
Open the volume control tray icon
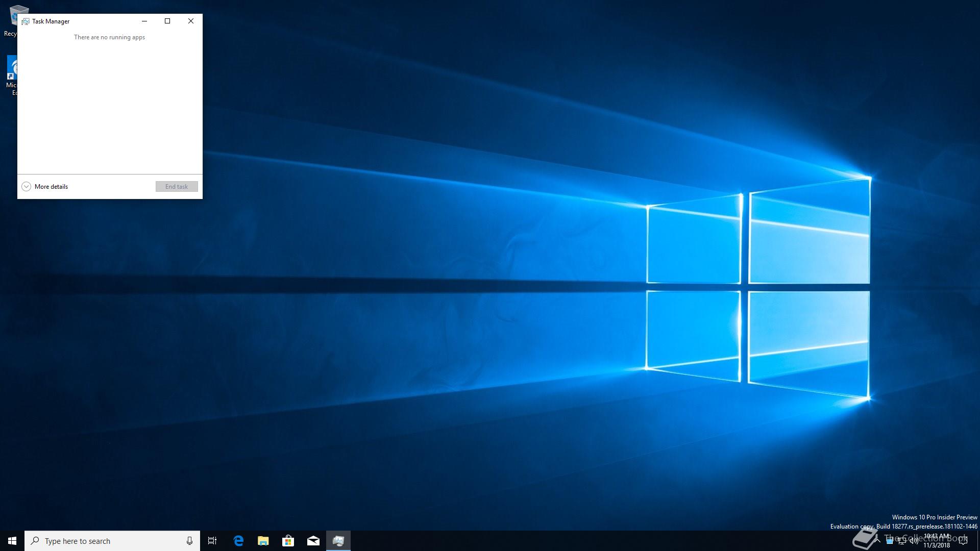(x=914, y=541)
